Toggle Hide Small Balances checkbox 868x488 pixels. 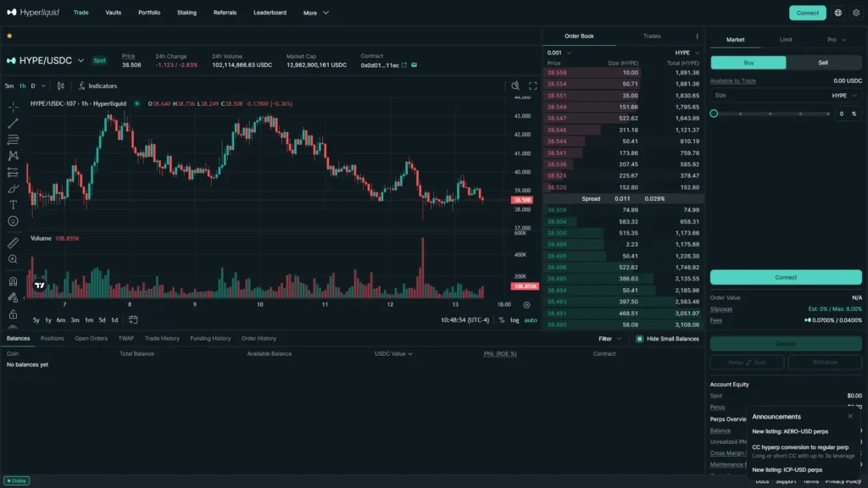640,339
